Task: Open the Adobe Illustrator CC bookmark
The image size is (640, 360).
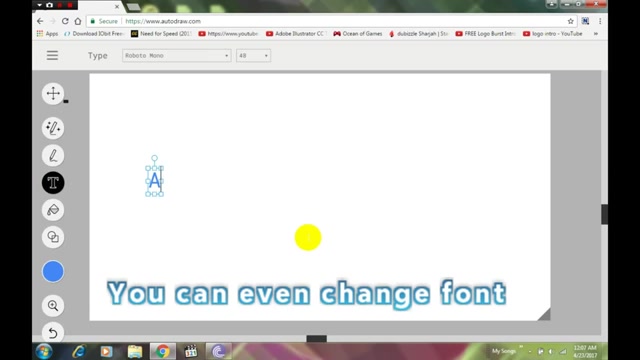Action: coord(296,34)
